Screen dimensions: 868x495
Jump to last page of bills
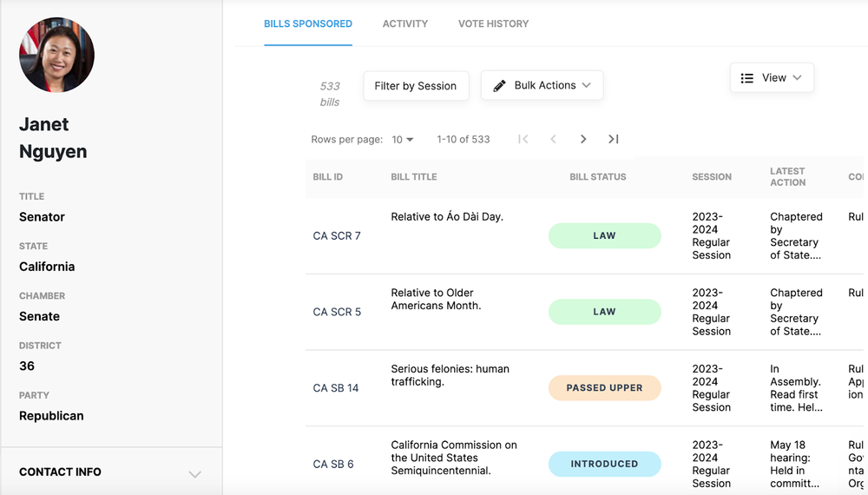click(x=614, y=139)
